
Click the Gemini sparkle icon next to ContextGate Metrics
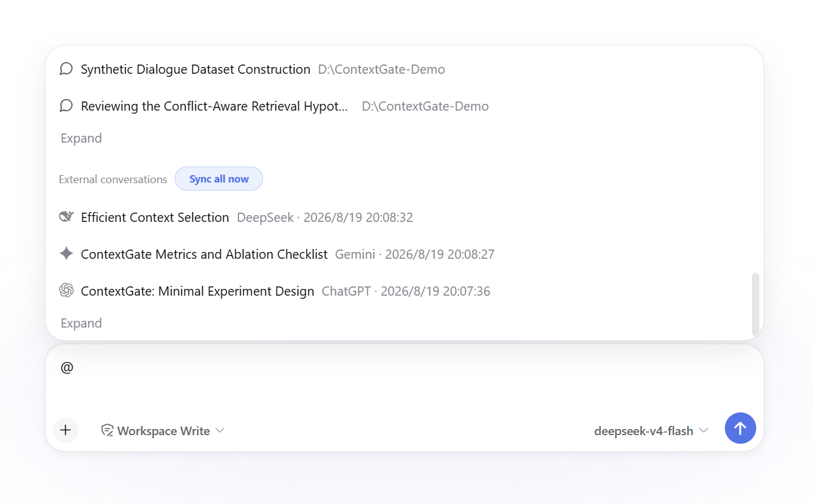click(66, 253)
